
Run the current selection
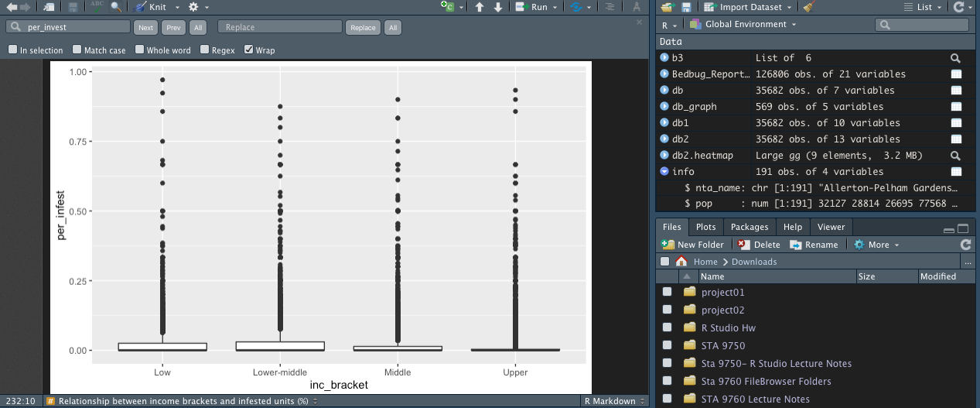coord(531,7)
